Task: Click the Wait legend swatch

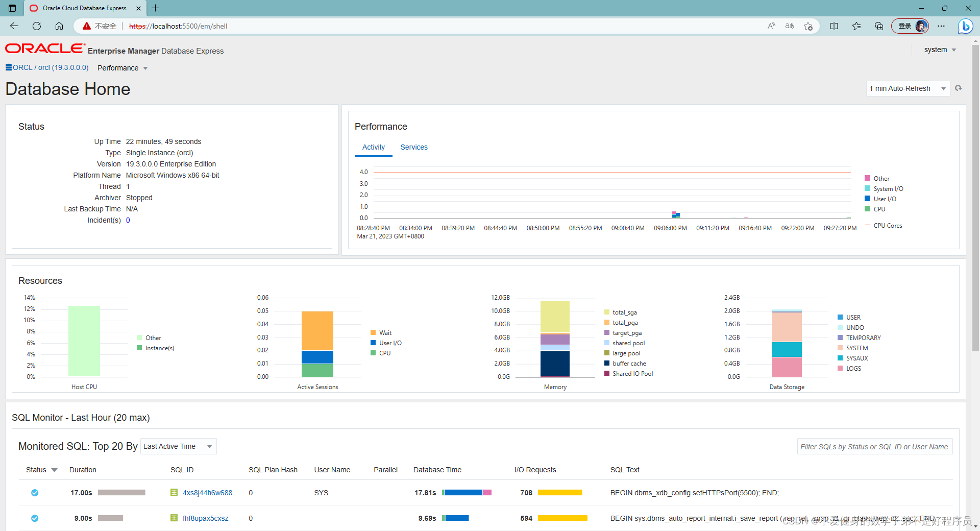Action: (373, 332)
